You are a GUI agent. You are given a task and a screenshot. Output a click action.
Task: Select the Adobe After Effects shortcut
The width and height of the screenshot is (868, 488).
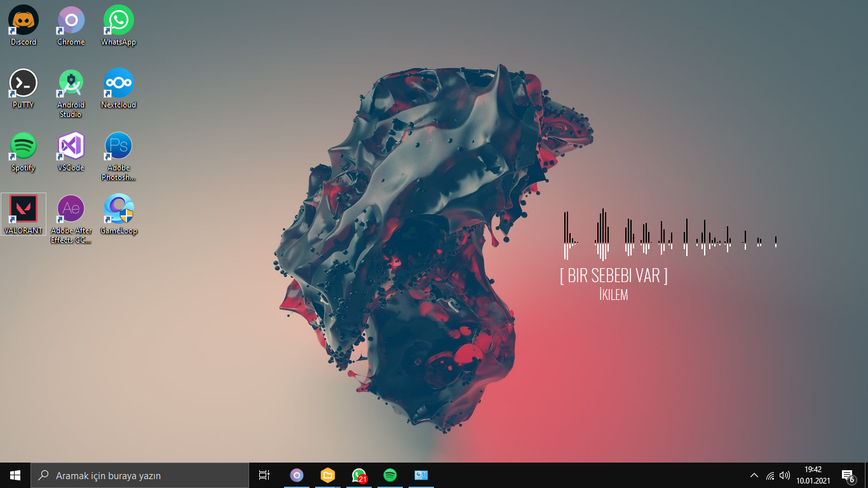coord(71,219)
